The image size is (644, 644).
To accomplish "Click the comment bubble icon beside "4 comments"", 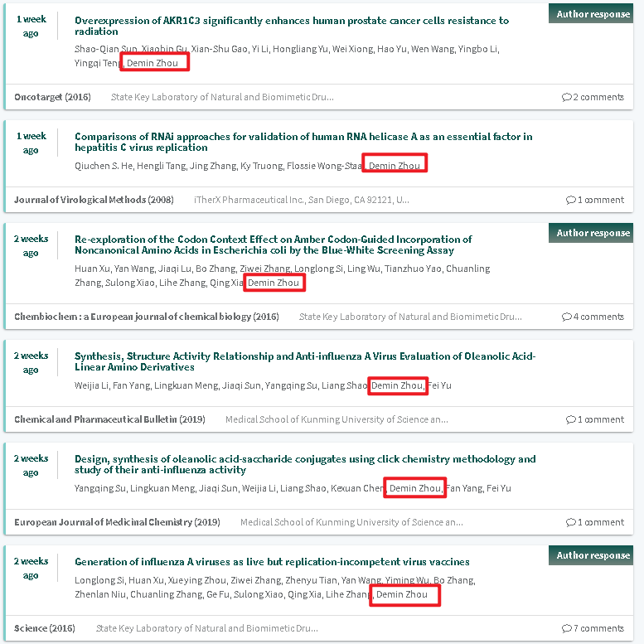I will (x=566, y=317).
